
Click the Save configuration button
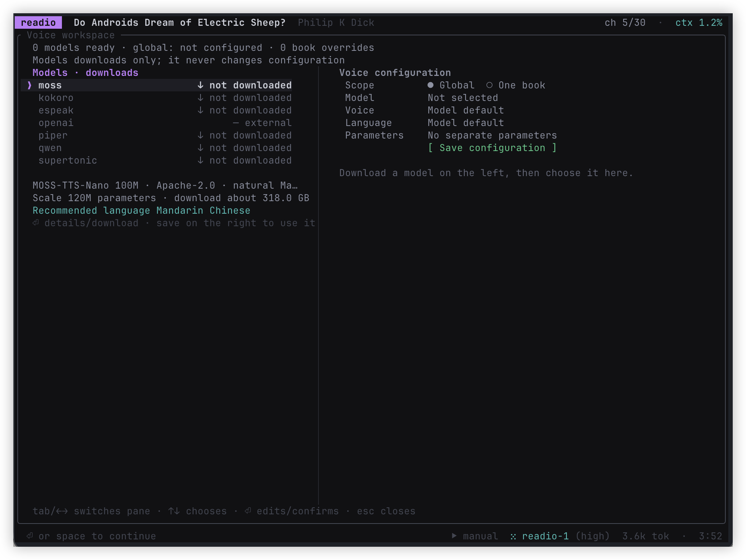click(492, 148)
